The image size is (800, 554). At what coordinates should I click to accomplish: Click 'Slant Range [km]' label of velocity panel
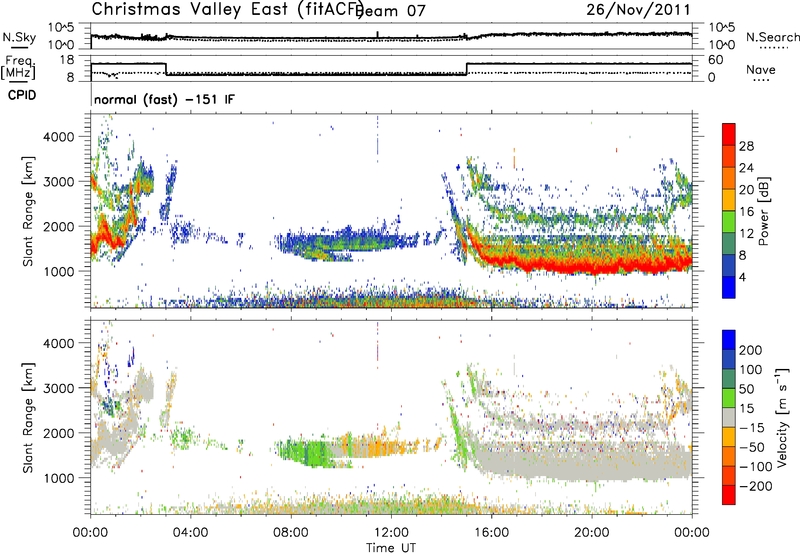click(28, 417)
